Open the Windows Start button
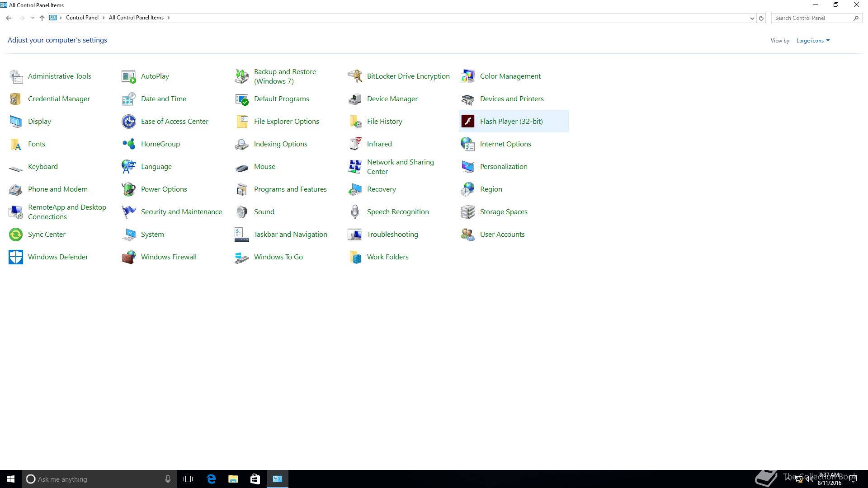 click(11, 479)
